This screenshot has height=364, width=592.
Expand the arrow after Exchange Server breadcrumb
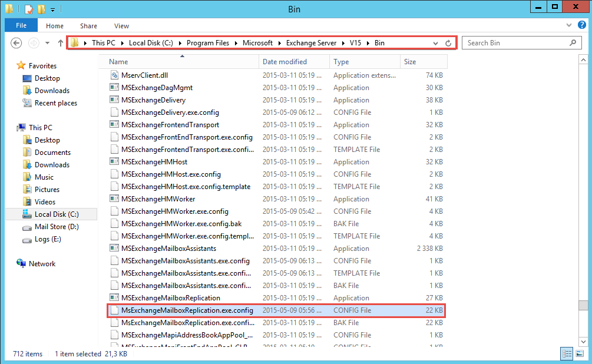point(343,43)
